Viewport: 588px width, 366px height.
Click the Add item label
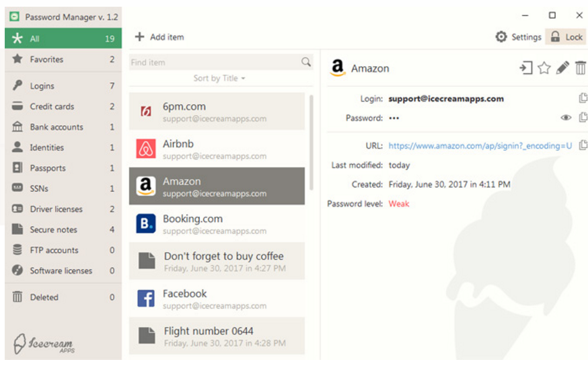pyautogui.click(x=167, y=37)
